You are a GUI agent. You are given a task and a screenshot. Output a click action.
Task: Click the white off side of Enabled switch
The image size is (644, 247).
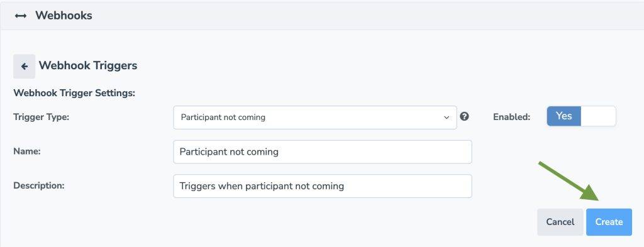(x=599, y=116)
